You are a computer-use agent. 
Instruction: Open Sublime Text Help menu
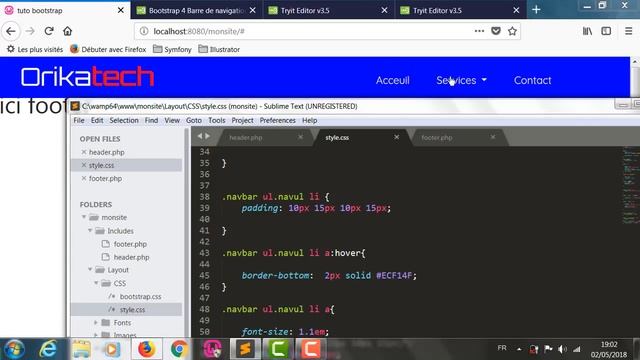309,120
